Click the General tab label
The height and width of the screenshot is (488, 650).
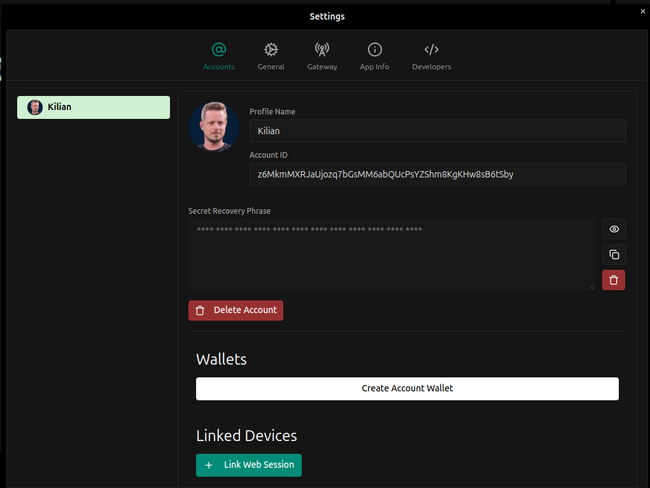pos(271,67)
